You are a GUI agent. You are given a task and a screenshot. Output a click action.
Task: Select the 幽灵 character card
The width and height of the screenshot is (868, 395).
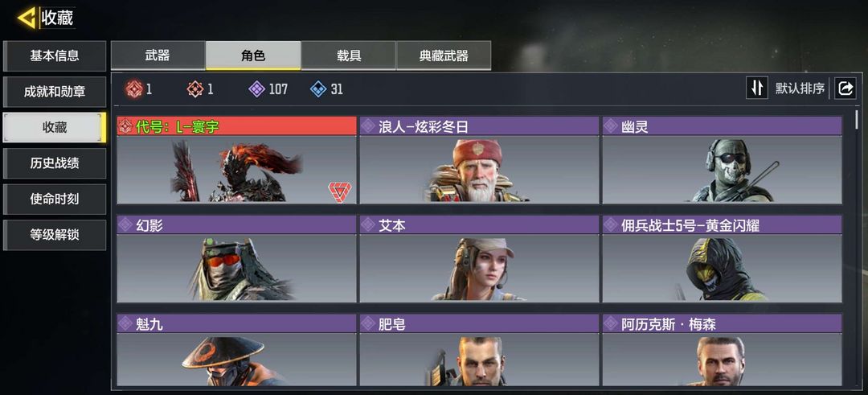tap(722, 160)
